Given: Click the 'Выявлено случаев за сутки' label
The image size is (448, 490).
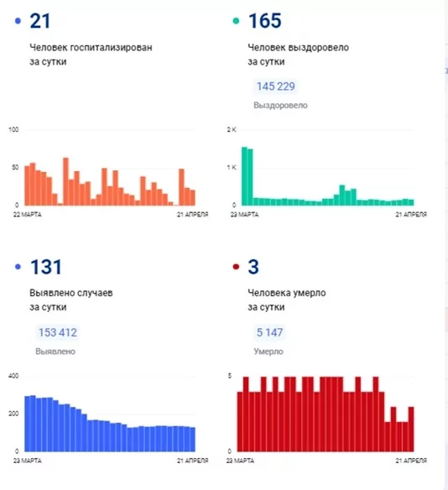Looking at the screenshot, I should 71,300.
